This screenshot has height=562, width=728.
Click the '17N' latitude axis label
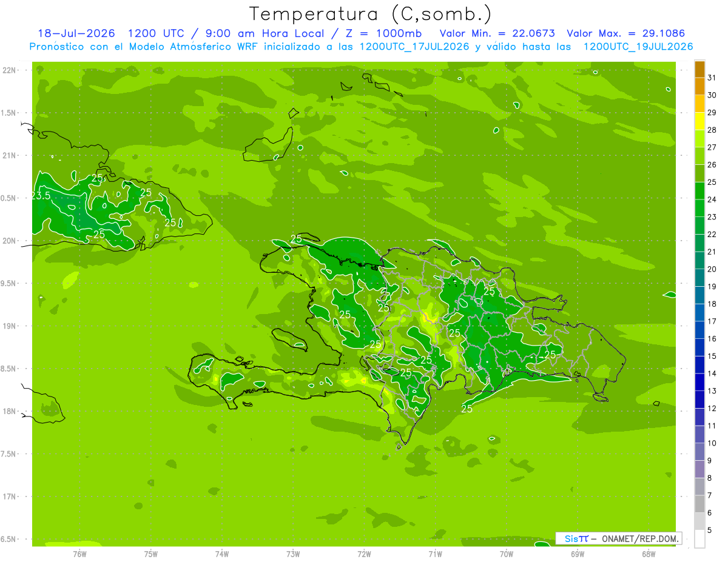(10, 497)
